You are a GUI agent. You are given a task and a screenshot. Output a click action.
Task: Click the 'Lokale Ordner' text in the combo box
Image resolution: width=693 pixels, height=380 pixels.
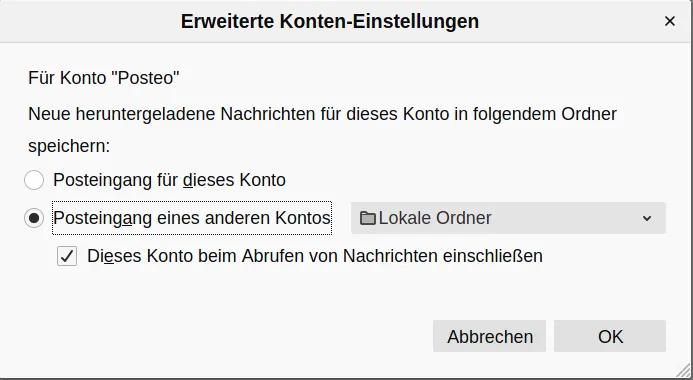pos(435,218)
